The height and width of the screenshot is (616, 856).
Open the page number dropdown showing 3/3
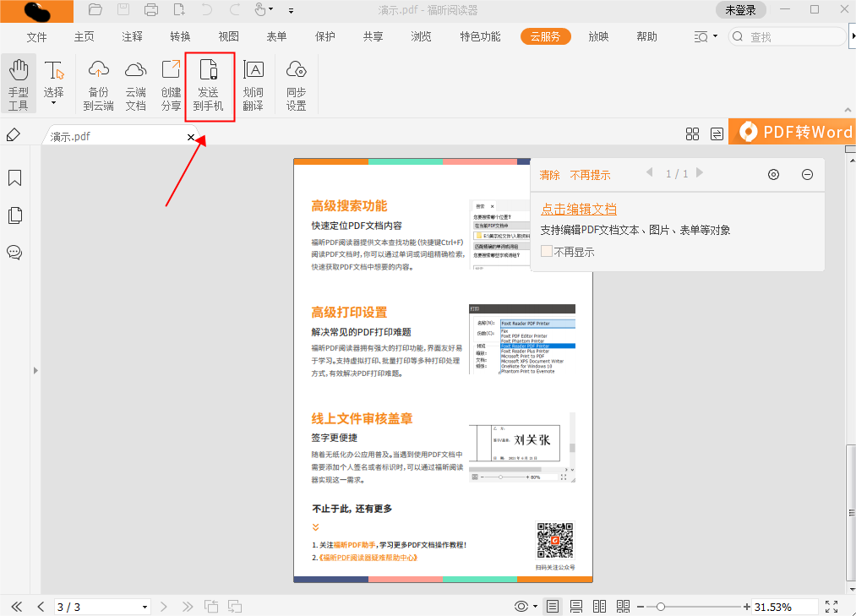click(145, 606)
